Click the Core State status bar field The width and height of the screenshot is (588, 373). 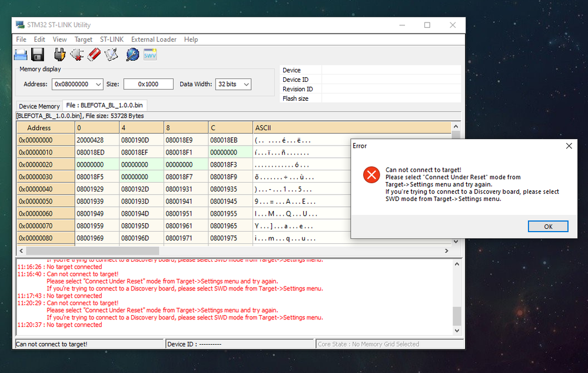coord(389,344)
